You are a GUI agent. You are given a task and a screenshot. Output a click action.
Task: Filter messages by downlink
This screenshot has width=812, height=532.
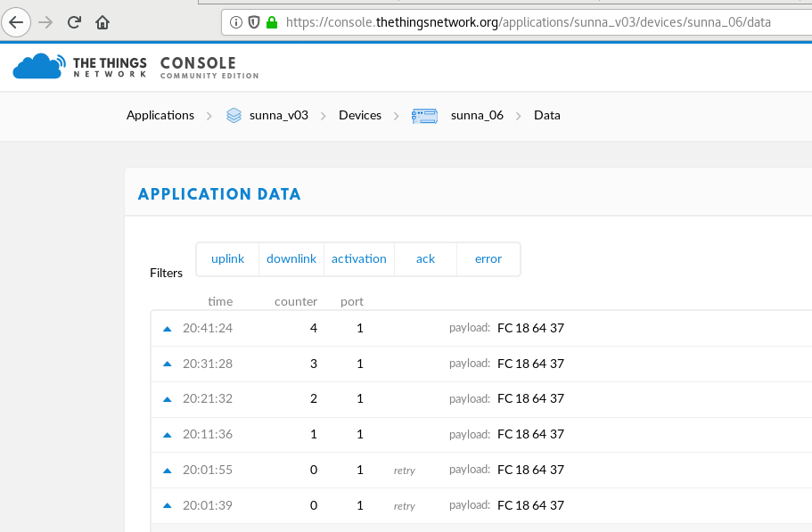point(291,258)
